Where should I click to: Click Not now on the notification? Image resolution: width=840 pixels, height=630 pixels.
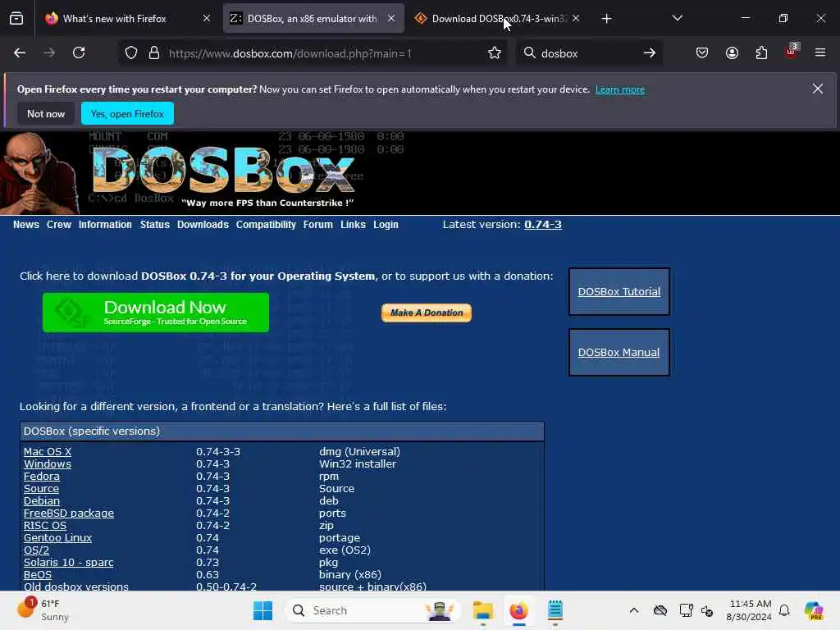point(46,113)
